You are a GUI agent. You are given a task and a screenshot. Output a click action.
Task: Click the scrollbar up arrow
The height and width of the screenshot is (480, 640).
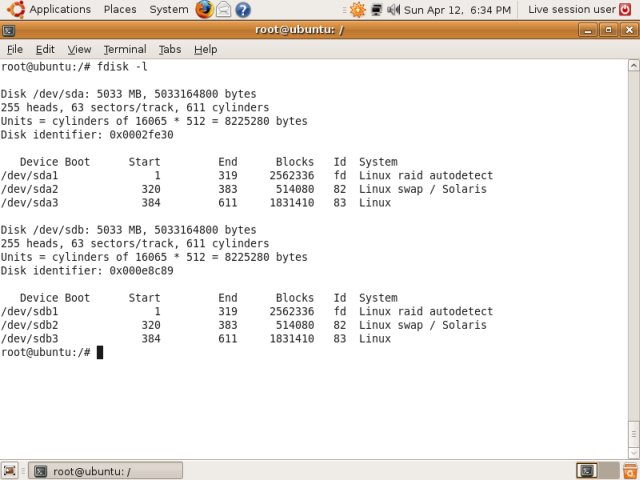click(633, 66)
